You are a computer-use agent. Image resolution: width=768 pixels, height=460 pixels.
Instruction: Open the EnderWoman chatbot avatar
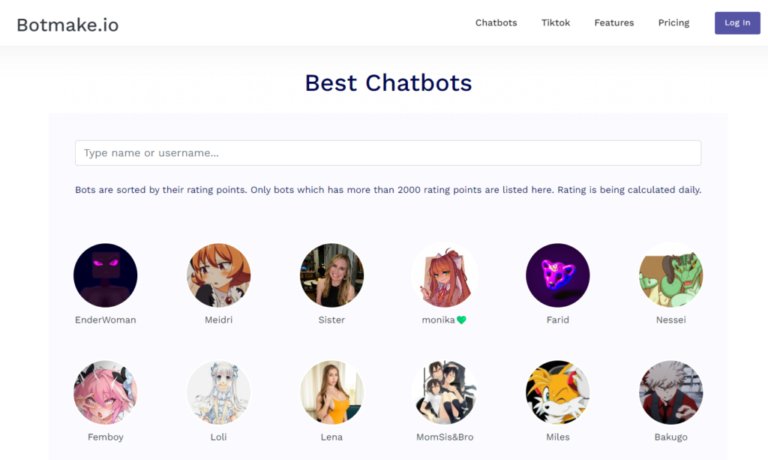105,275
